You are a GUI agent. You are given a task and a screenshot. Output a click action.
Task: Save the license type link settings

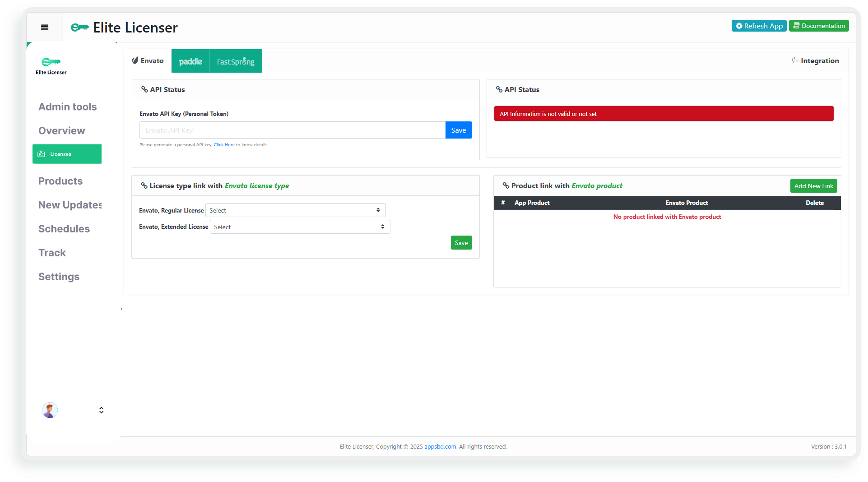[x=461, y=243]
